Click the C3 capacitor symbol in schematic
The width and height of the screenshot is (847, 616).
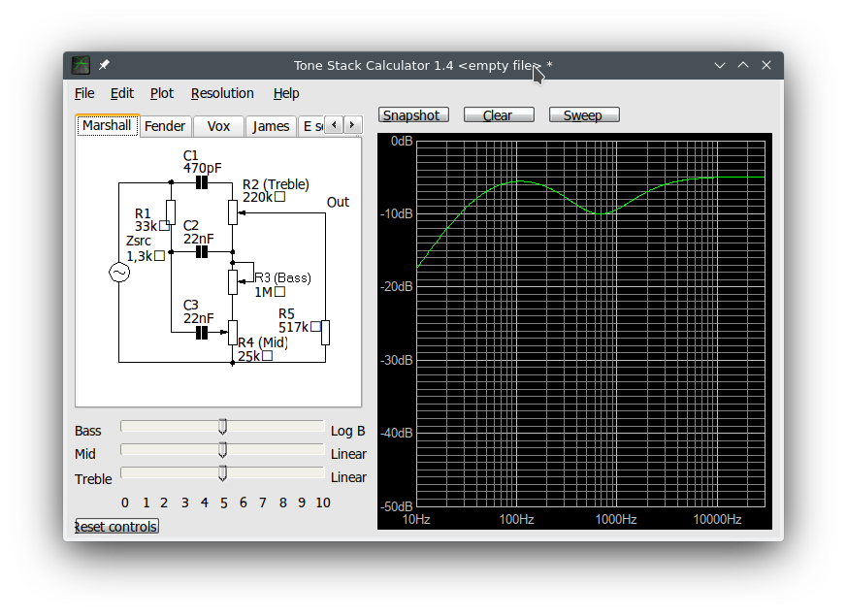pos(202,333)
